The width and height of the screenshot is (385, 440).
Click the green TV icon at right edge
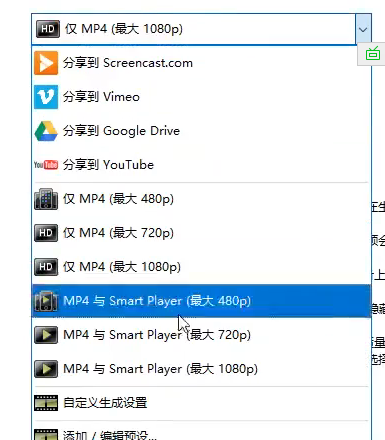click(x=373, y=54)
